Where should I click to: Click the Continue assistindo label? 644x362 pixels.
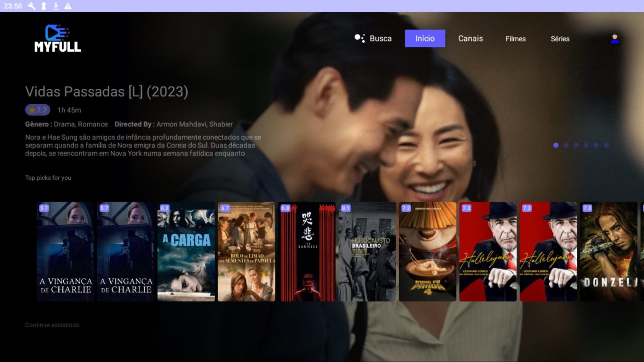tap(52, 325)
